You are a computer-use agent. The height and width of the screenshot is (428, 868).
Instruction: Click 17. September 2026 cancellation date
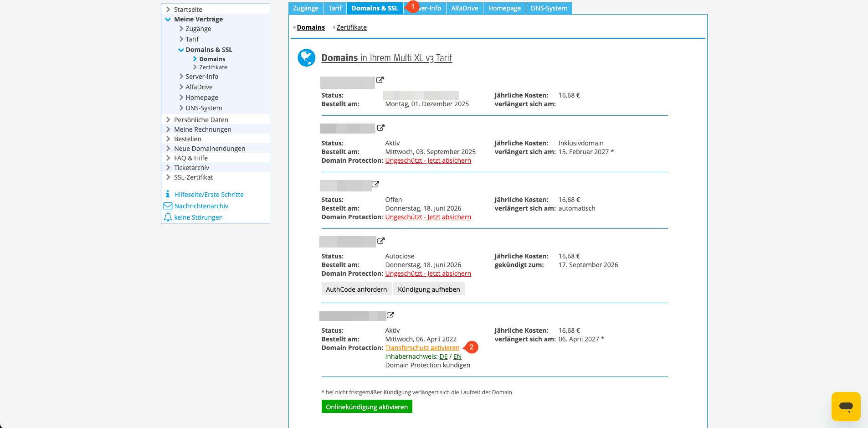point(588,265)
